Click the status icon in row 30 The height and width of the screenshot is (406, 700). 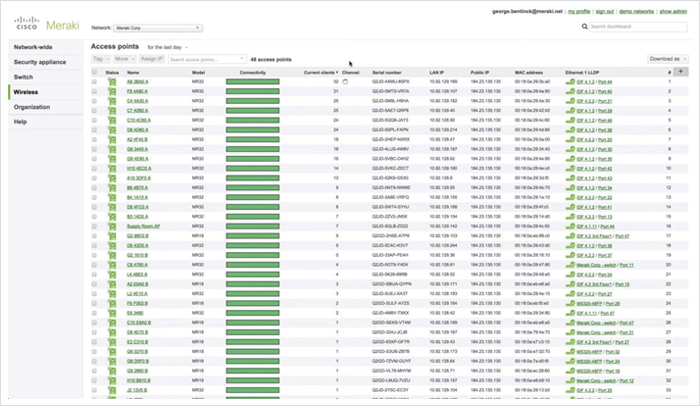click(x=112, y=361)
